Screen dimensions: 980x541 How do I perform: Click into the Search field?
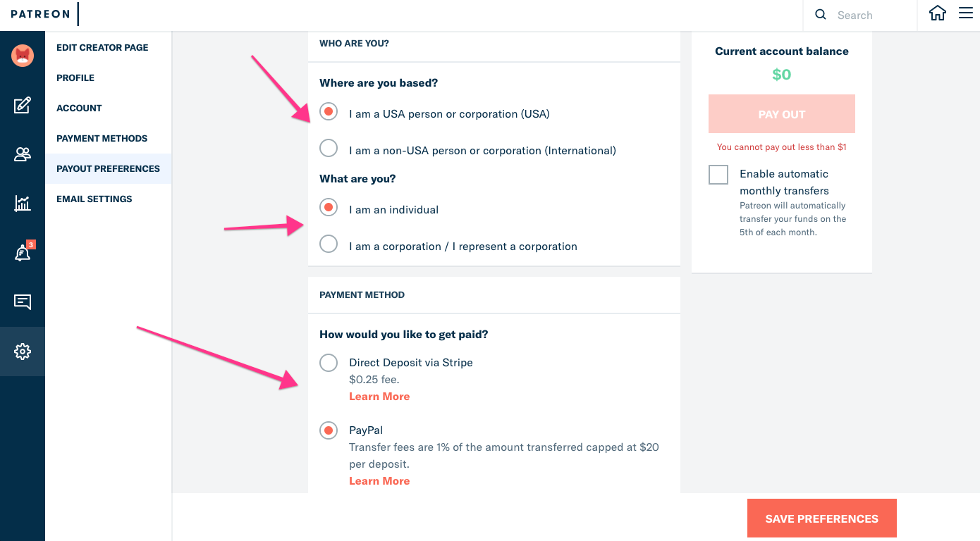[x=871, y=15]
